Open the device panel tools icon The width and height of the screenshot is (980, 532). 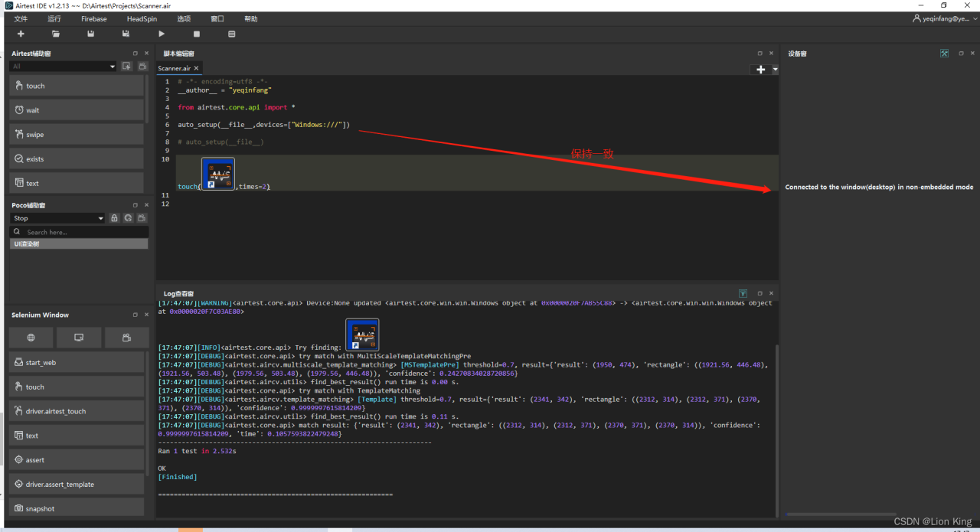tap(945, 54)
